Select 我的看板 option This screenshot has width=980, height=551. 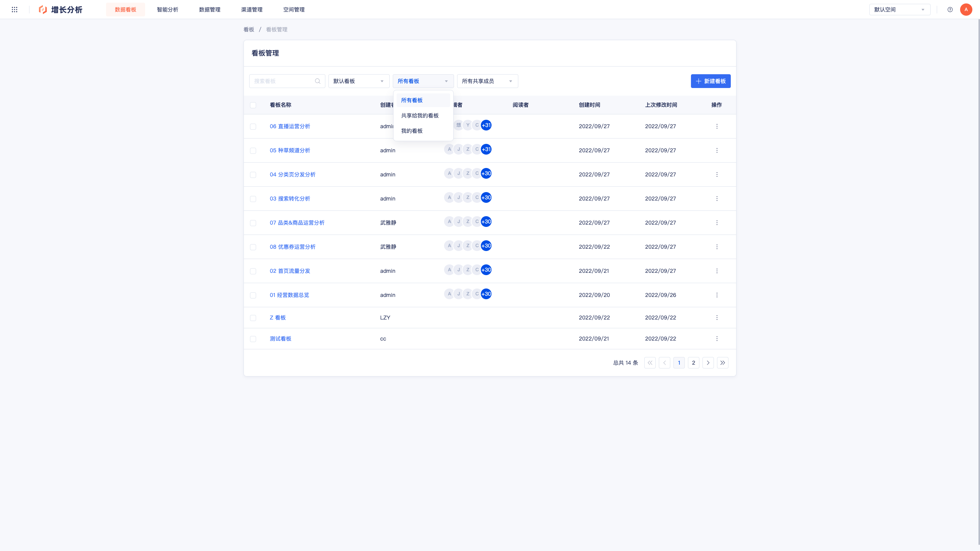(423, 131)
